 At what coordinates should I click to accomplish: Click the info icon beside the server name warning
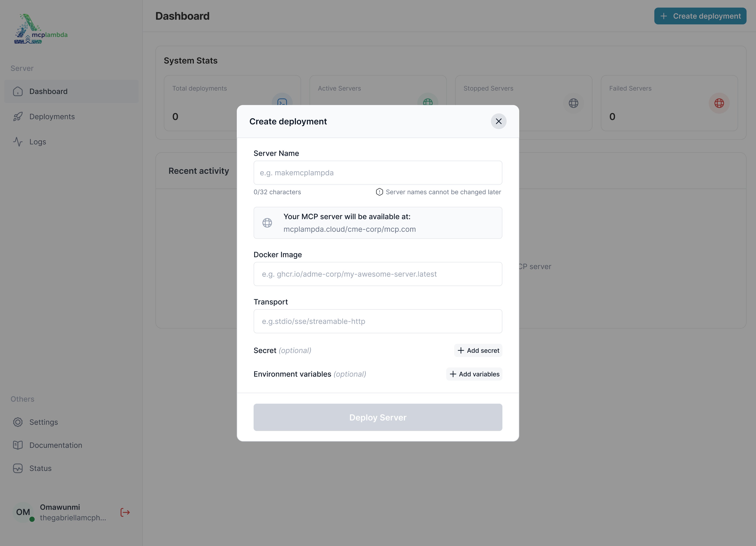point(379,192)
